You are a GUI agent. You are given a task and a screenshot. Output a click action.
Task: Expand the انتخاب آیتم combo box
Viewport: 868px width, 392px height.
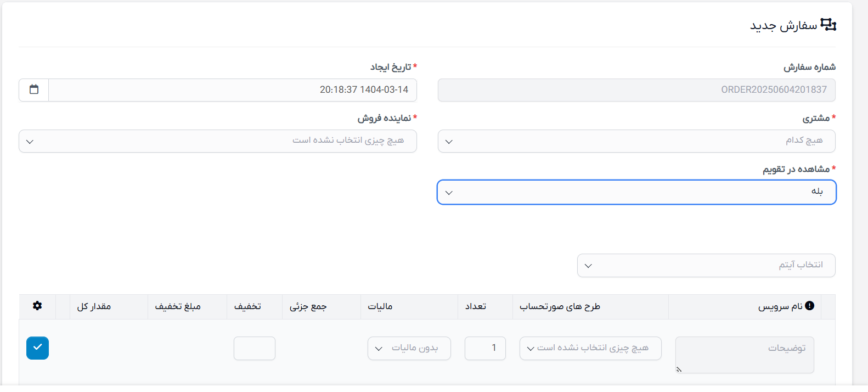click(706, 266)
